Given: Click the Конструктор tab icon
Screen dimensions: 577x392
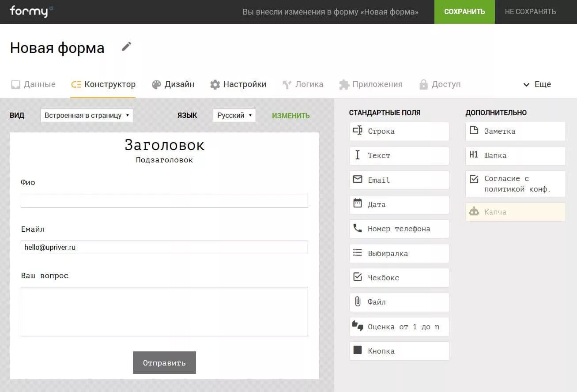Looking at the screenshot, I should 76,85.
